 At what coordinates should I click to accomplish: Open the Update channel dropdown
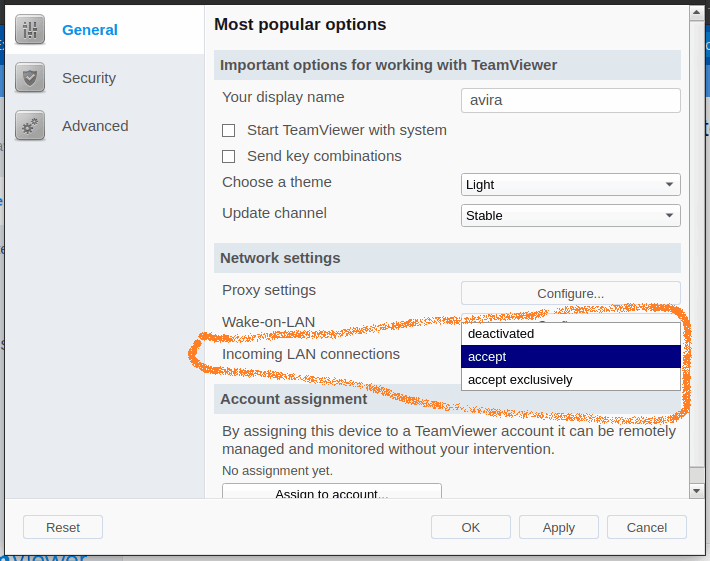(571, 216)
